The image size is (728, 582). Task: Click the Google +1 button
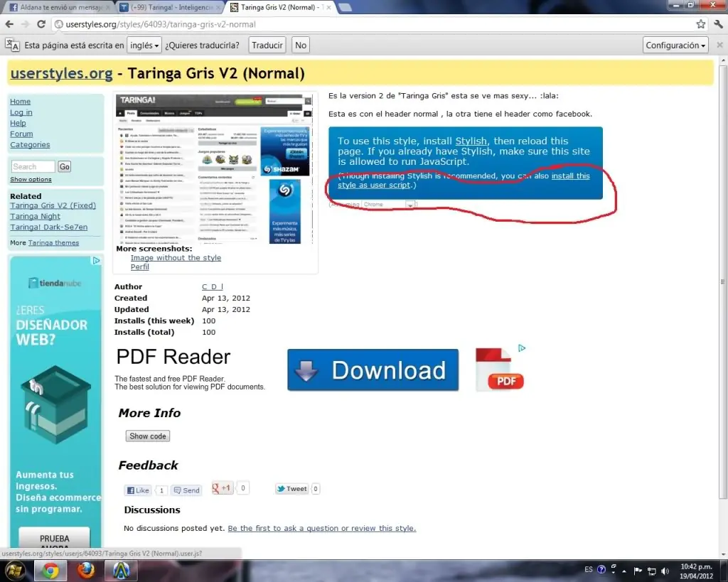click(x=222, y=488)
